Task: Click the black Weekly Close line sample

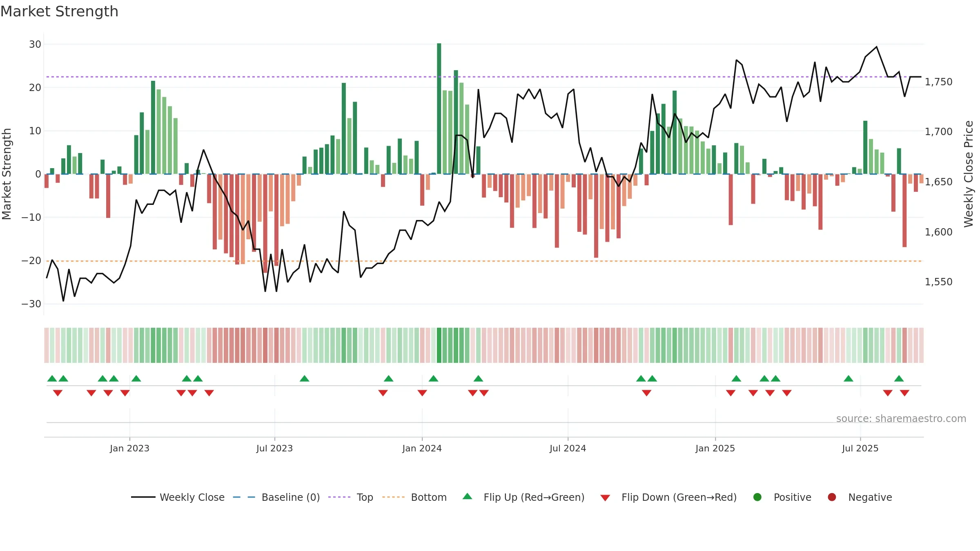Action: pyautogui.click(x=143, y=497)
